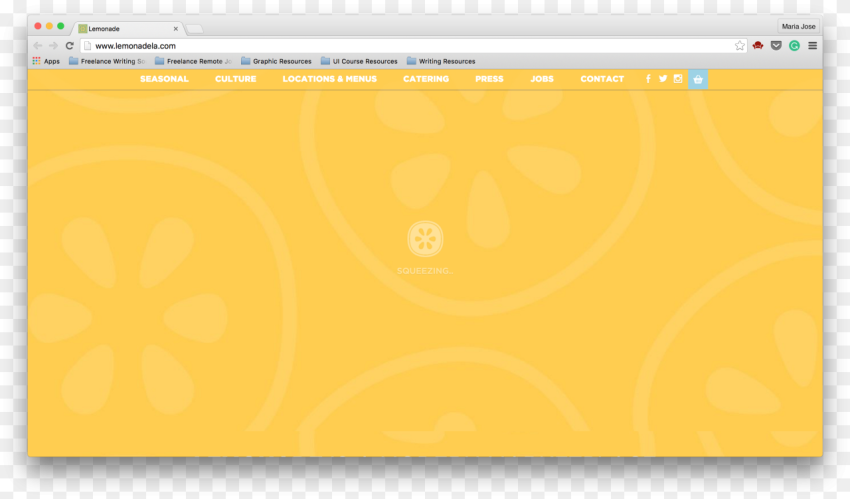Bookmark the page using the star icon
The image size is (850, 499).
pos(739,46)
